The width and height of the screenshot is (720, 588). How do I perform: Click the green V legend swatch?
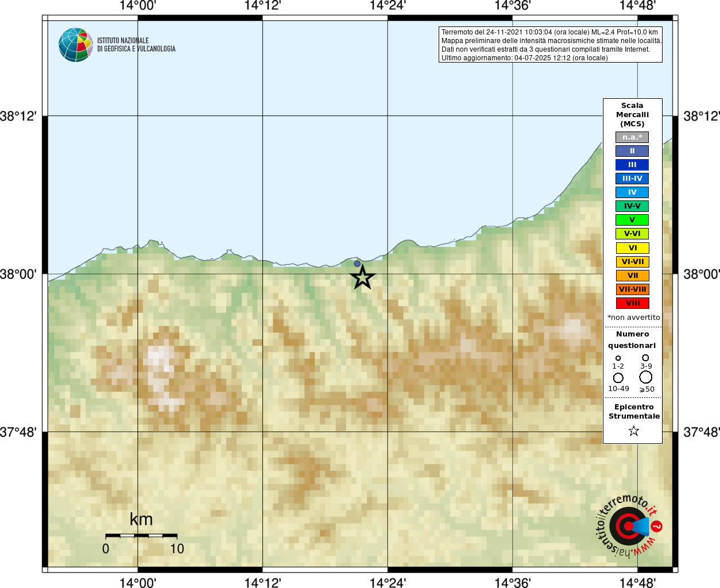pyautogui.click(x=632, y=220)
